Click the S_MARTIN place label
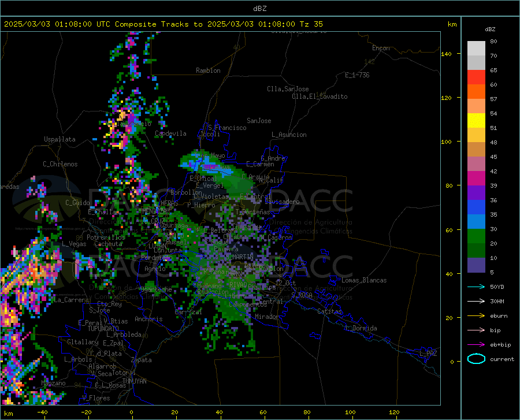 coord(239,257)
